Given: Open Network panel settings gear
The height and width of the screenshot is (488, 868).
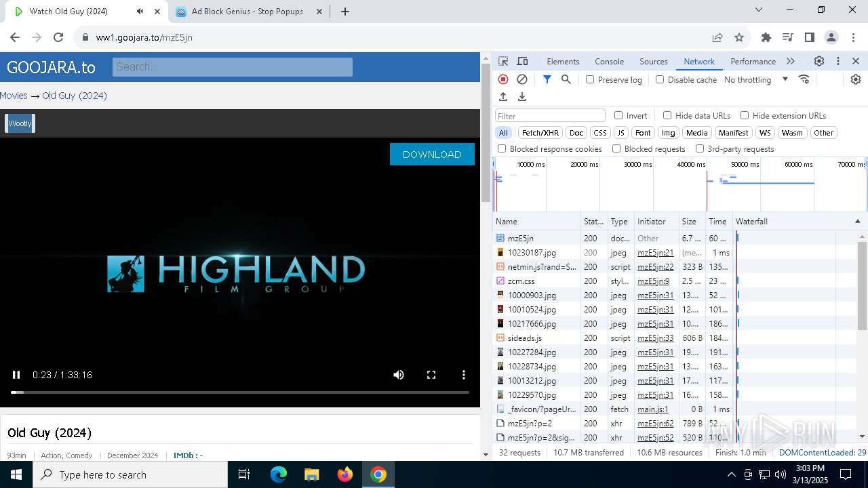Looking at the screenshot, I should click(856, 79).
